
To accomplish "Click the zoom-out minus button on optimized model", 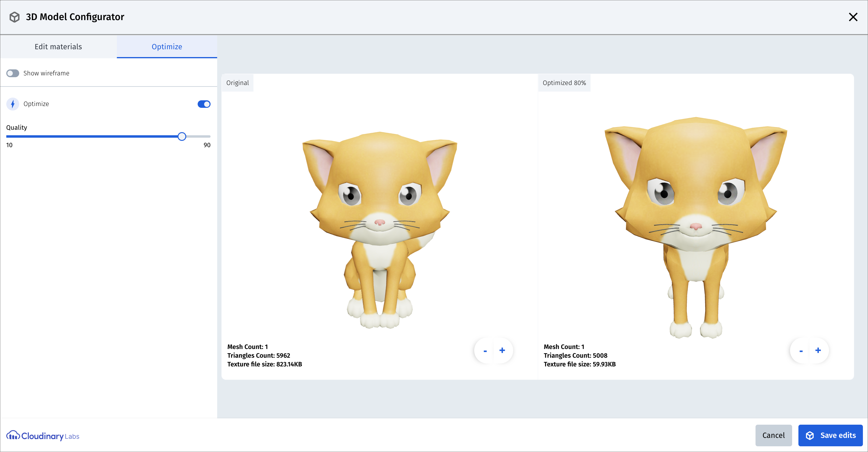I will 800,350.
